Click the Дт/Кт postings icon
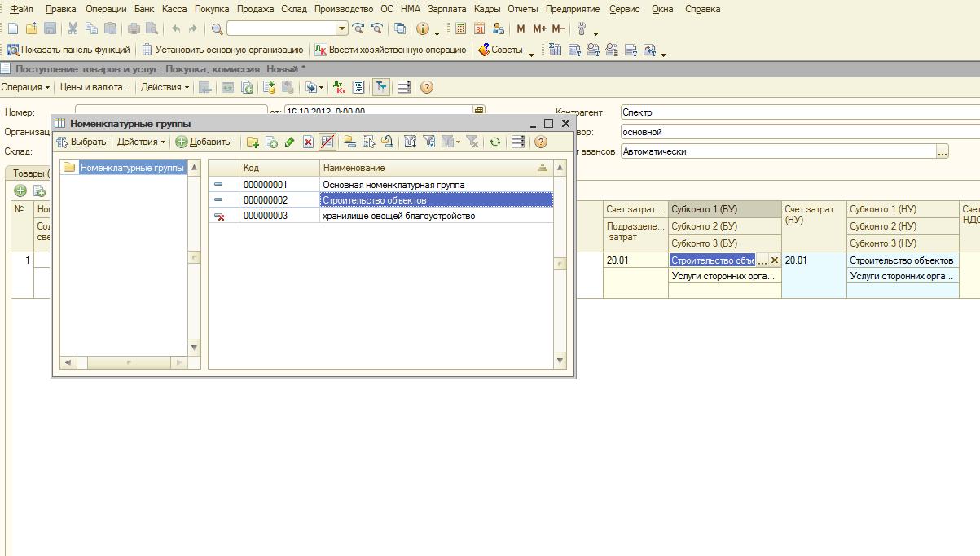This screenshot has height=556, width=980. [x=339, y=87]
